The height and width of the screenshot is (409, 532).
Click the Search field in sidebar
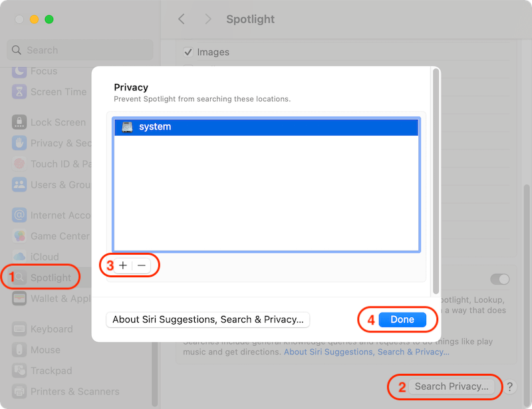coord(80,50)
